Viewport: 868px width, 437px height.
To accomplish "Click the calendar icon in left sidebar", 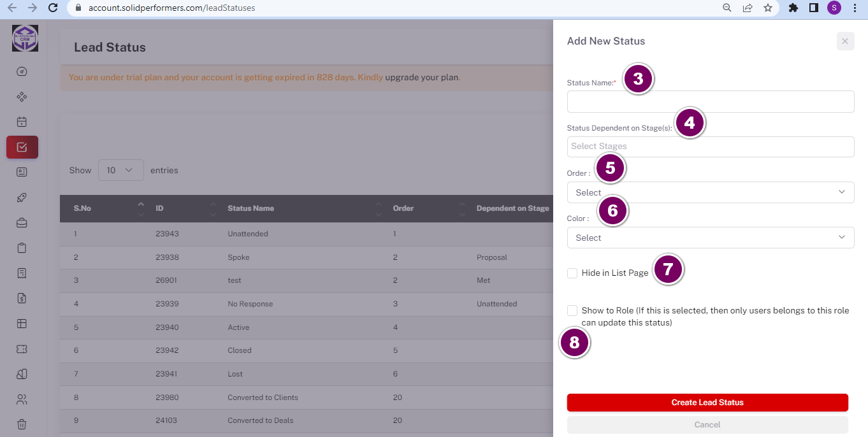I will click(22, 122).
